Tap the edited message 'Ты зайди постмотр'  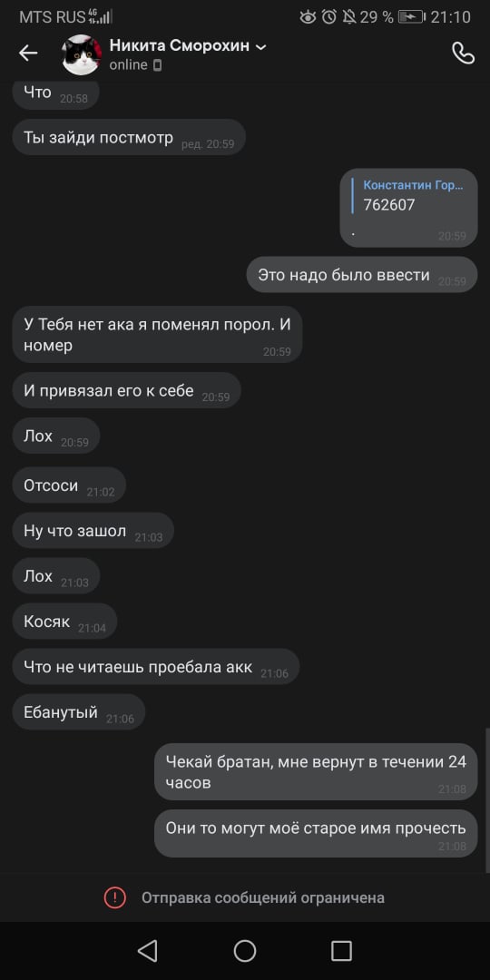click(x=129, y=138)
